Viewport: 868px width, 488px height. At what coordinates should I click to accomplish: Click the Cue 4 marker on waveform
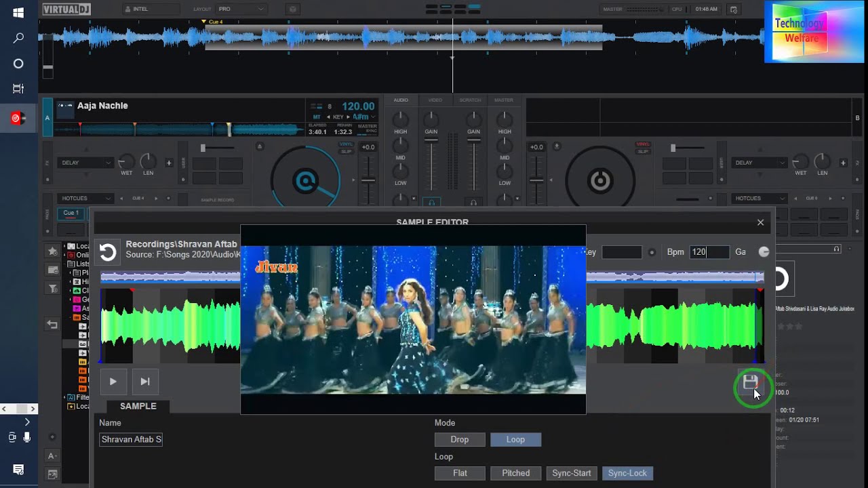pos(212,22)
